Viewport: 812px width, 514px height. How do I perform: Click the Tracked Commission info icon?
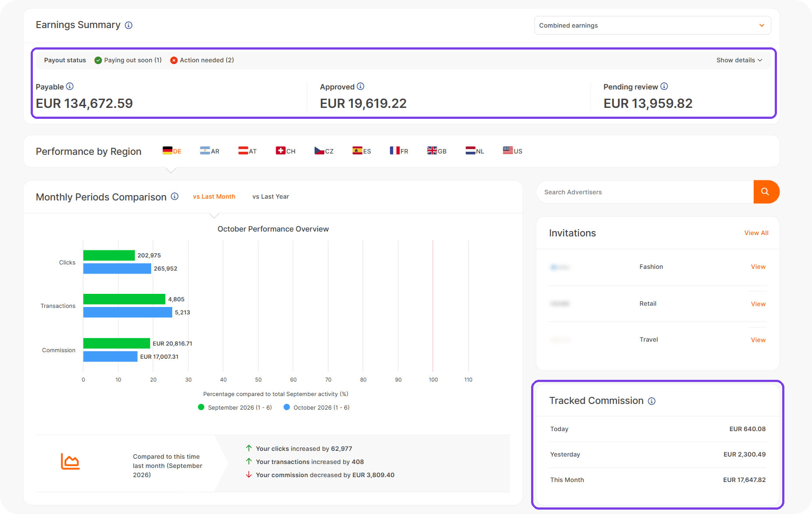tap(652, 401)
